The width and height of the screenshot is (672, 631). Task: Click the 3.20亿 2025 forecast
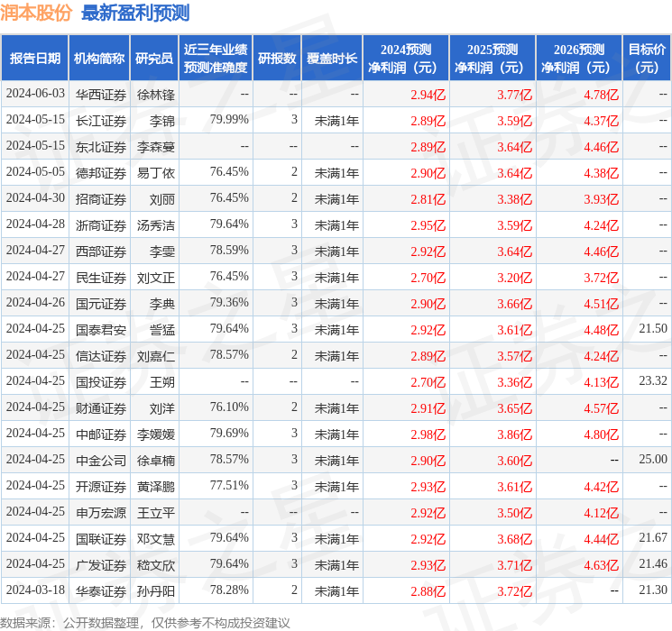tap(515, 278)
